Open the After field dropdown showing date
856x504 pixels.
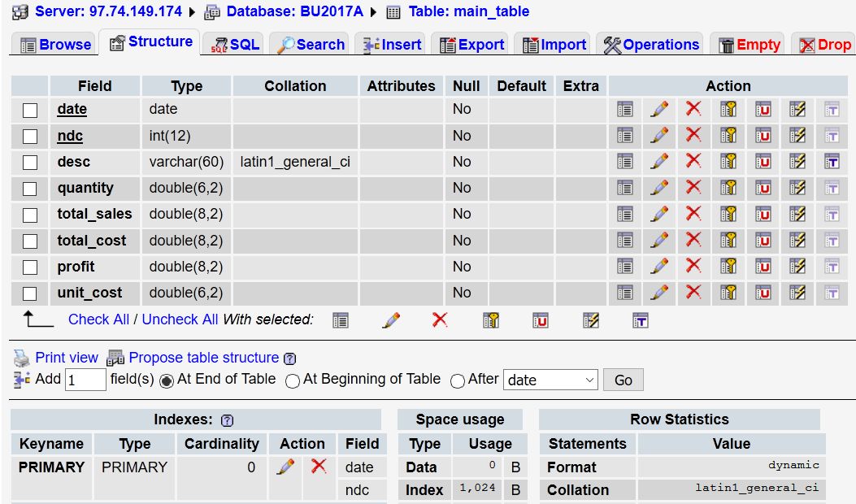(x=550, y=380)
